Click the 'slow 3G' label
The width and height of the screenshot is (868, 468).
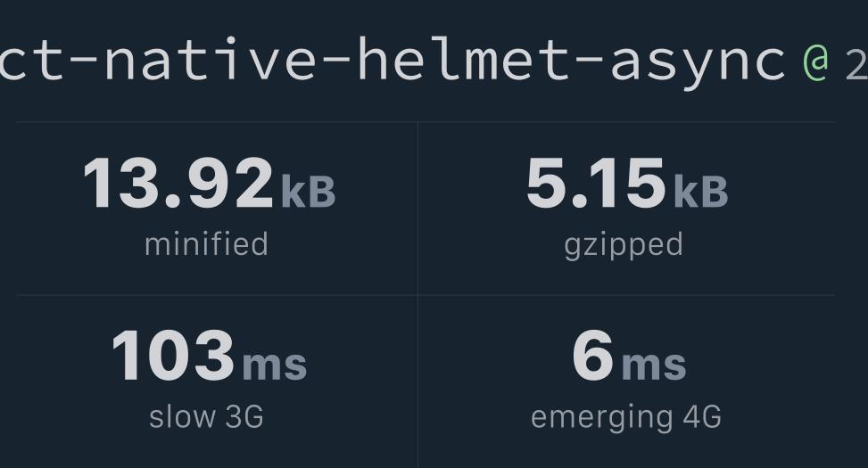pos(206,416)
